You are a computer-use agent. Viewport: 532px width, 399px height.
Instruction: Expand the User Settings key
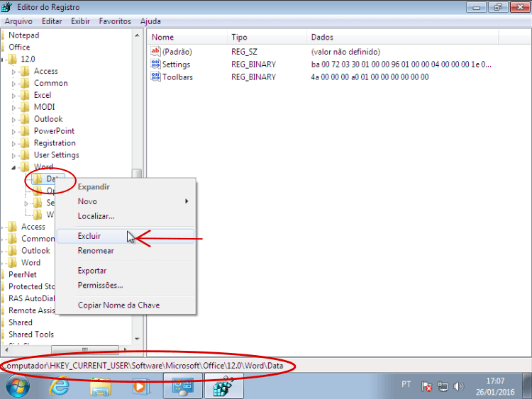tap(13, 156)
